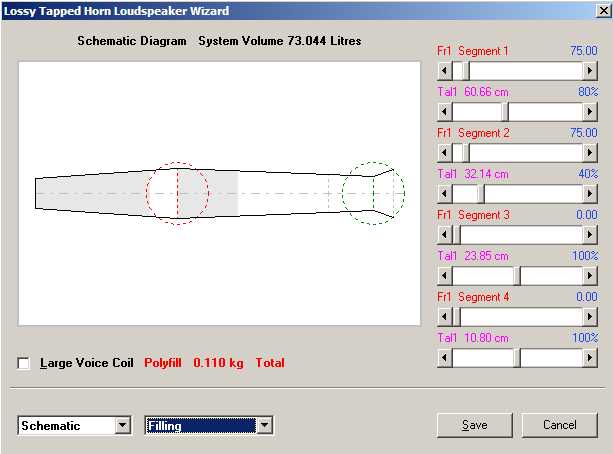The image size is (613, 454).
Task: Click the Polyfill 0.110 kg label
Action: coord(194,363)
